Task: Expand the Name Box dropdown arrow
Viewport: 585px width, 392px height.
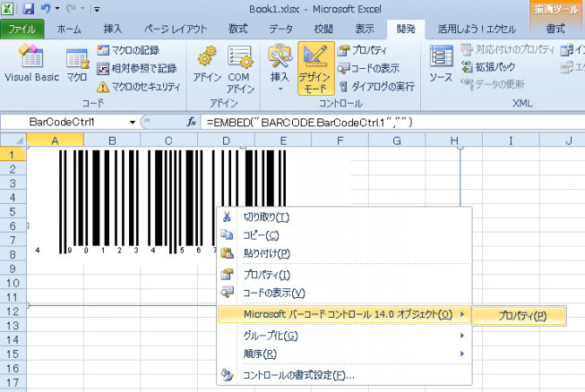Action: click(132, 123)
